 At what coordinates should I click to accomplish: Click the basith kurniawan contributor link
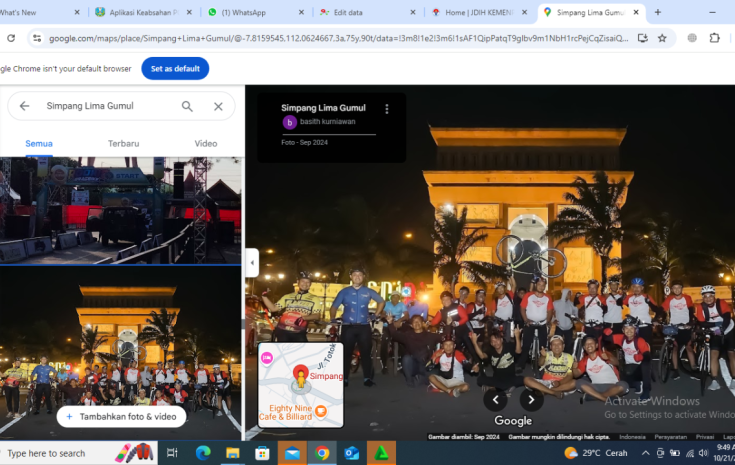[x=328, y=122]
